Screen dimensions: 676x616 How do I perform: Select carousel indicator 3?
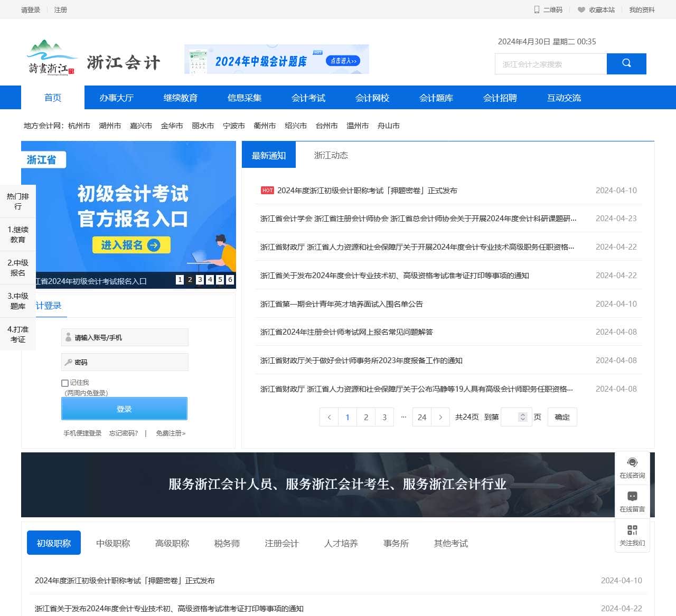coord(200,279)
